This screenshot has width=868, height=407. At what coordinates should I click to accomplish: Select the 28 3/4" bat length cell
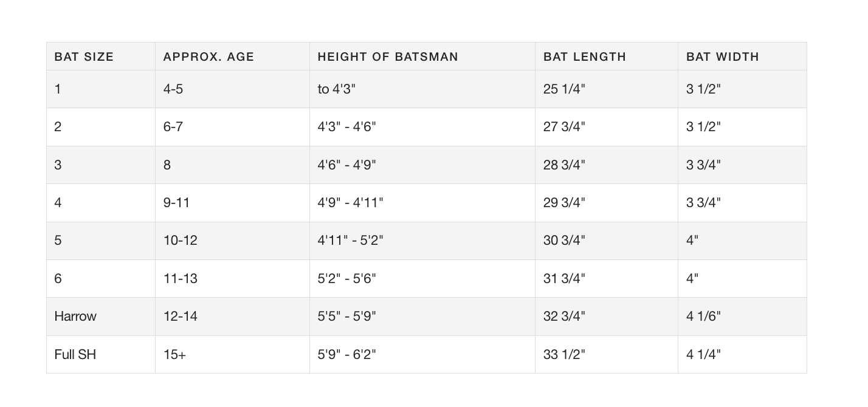click(x=607, y=165)
